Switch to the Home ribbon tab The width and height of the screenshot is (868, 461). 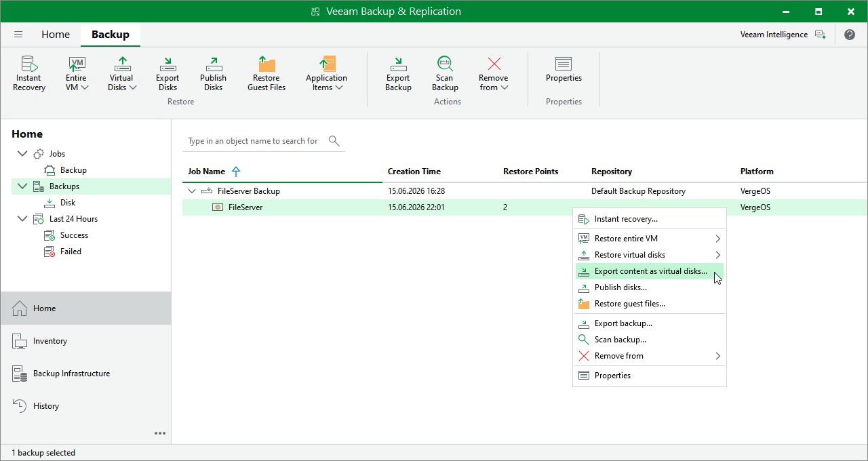pyautogui.click(x=56, y=35)
